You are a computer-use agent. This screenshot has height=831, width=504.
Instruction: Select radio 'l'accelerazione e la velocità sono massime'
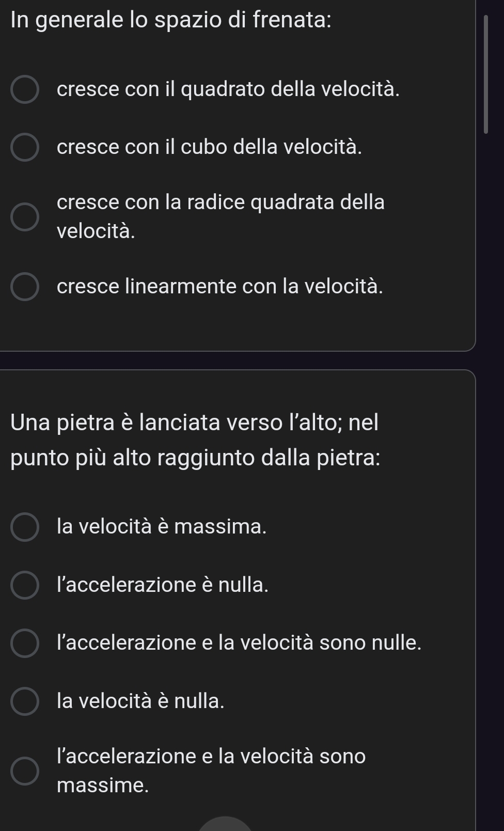point(24,771)
